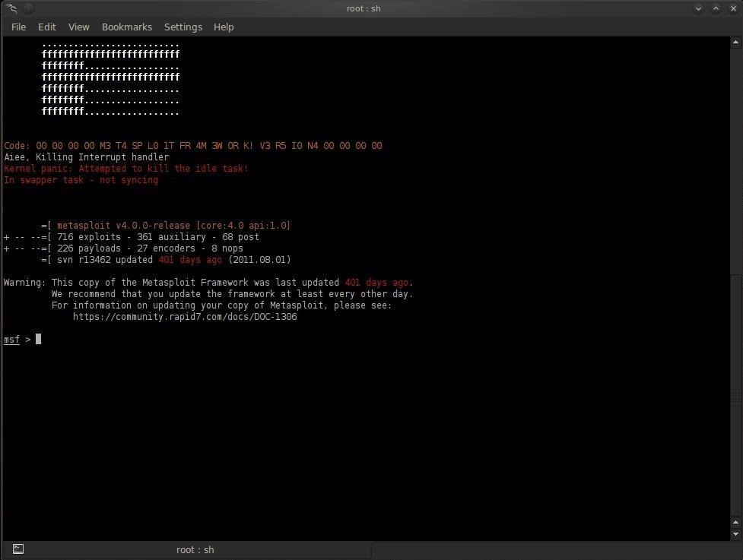This screenshot has height=560, width=743.
Task: Click 'metasploit v4.0.0-release' text
Action: coord(123,226)
